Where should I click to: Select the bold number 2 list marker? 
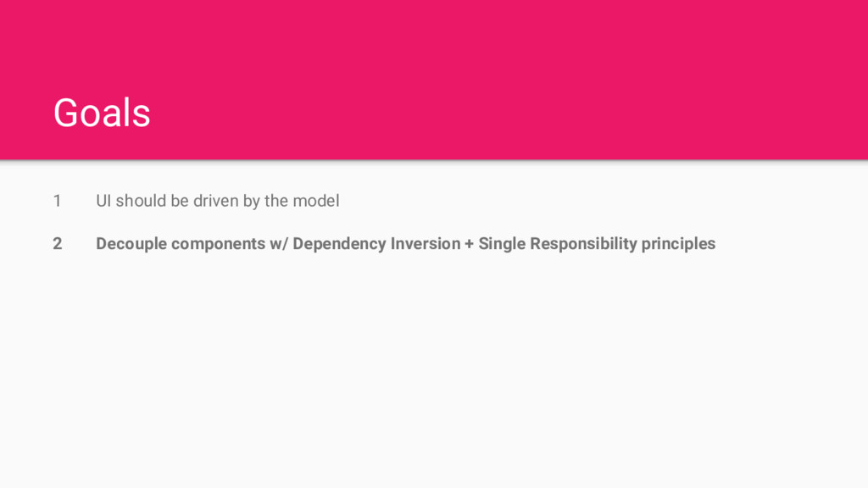click(x=58, y=243)
